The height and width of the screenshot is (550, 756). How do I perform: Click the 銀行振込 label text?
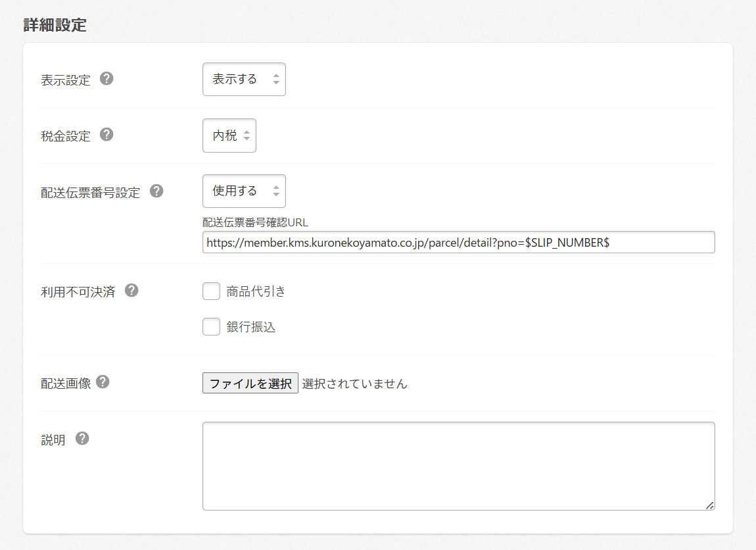click(x=250, y=327)
